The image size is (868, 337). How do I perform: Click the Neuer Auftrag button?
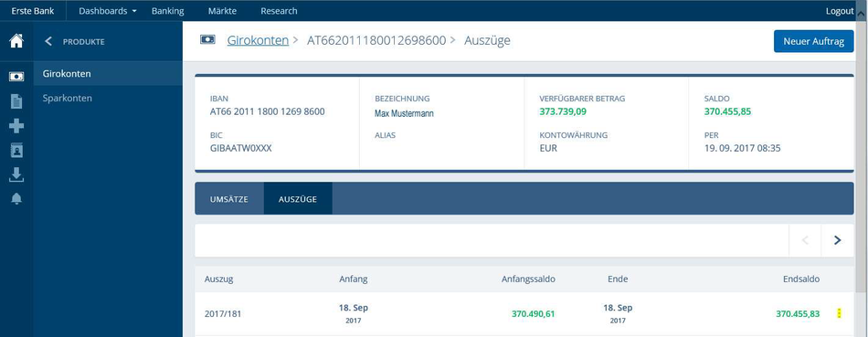814,41
